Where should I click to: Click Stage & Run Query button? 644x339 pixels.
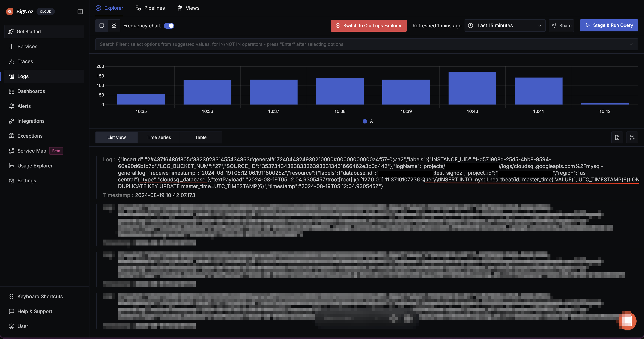tap(609, 25)
